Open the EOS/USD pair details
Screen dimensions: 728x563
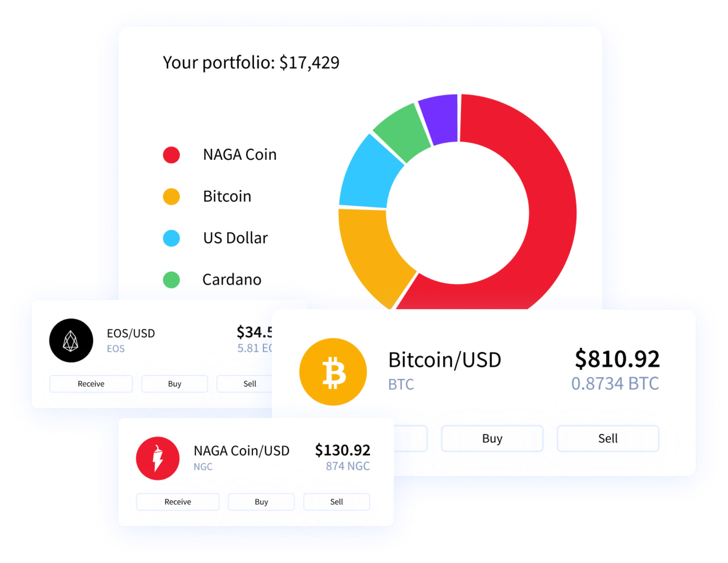pos(130,333)
